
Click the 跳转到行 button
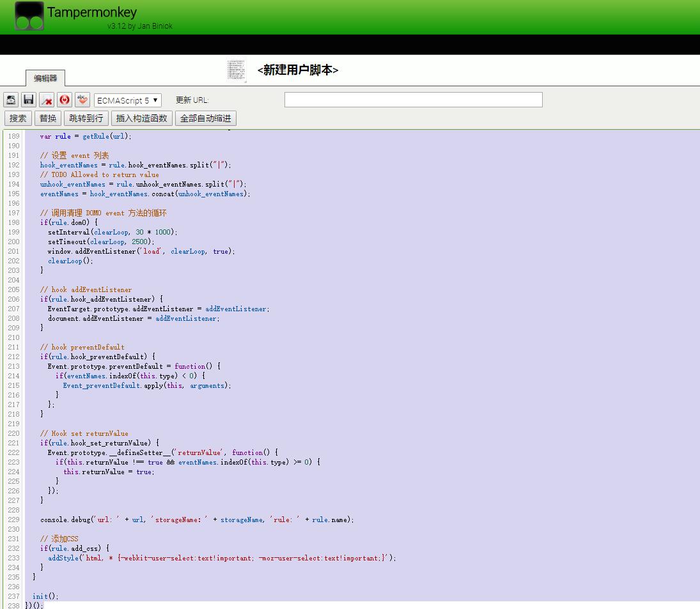pyautogui.click(x=86, y=118)
